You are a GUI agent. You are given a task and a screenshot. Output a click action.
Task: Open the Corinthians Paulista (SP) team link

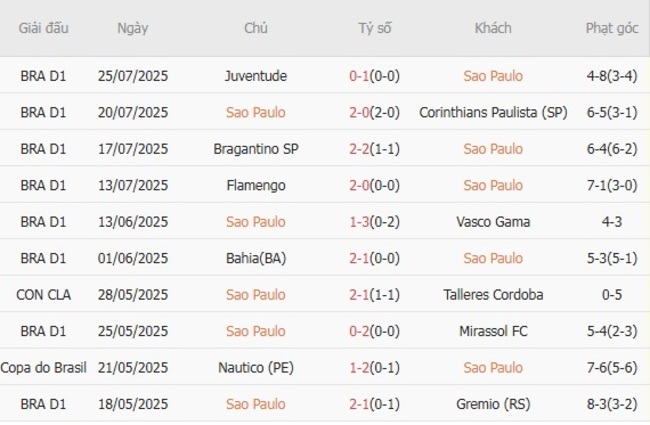[493, 112]
